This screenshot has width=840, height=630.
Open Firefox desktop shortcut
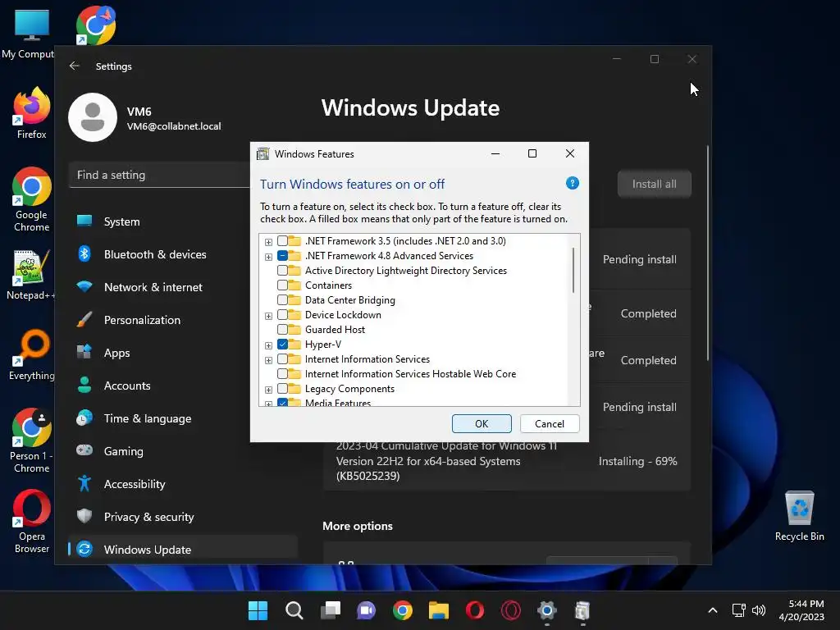32,113
